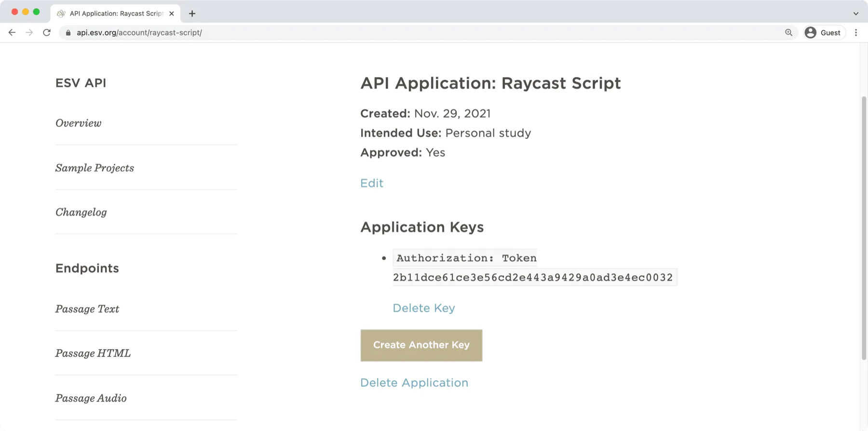Screen dimensions: 868x431
Task: Open the Passage Text endpoint link
Action: click(x=87, y=309)
